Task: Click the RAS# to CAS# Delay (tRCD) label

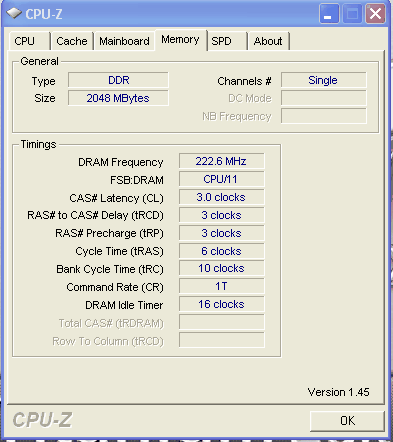Action: [95, 215]
